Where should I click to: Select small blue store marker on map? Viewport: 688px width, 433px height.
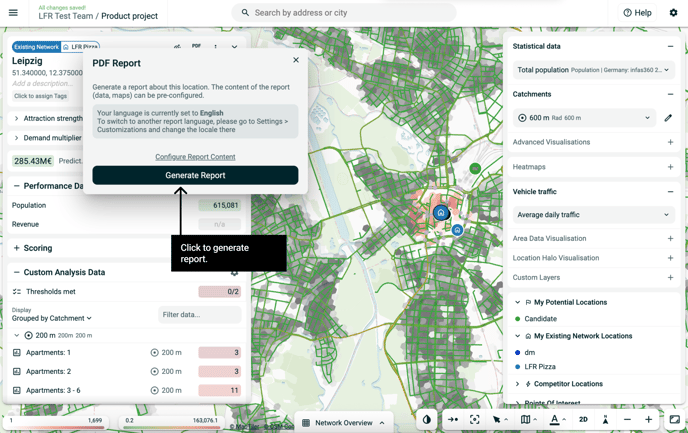click(x=457, y=230)
